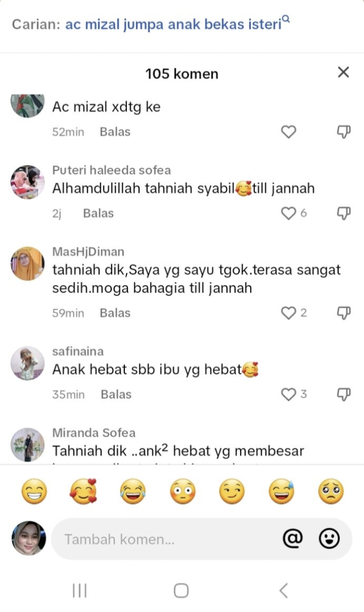
Task: Open the emoji picker in comment box
Action: coord(329,538)
